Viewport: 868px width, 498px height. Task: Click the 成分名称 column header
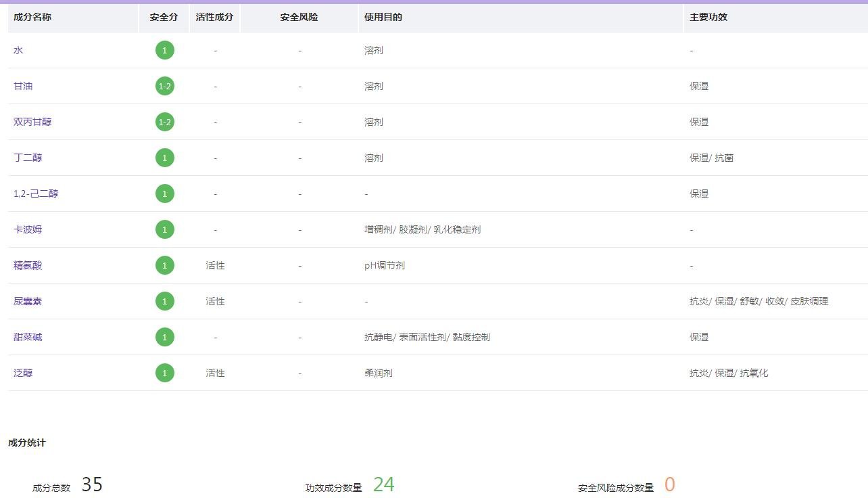(32, 17)
